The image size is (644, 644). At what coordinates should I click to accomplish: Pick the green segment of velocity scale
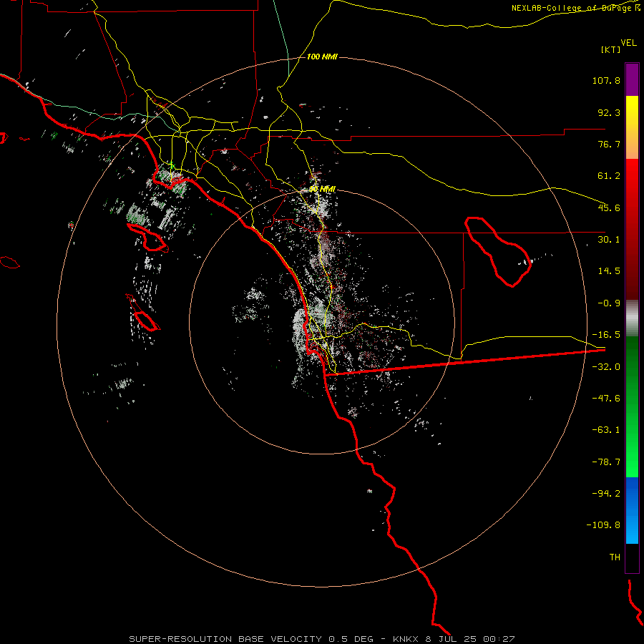632,406
